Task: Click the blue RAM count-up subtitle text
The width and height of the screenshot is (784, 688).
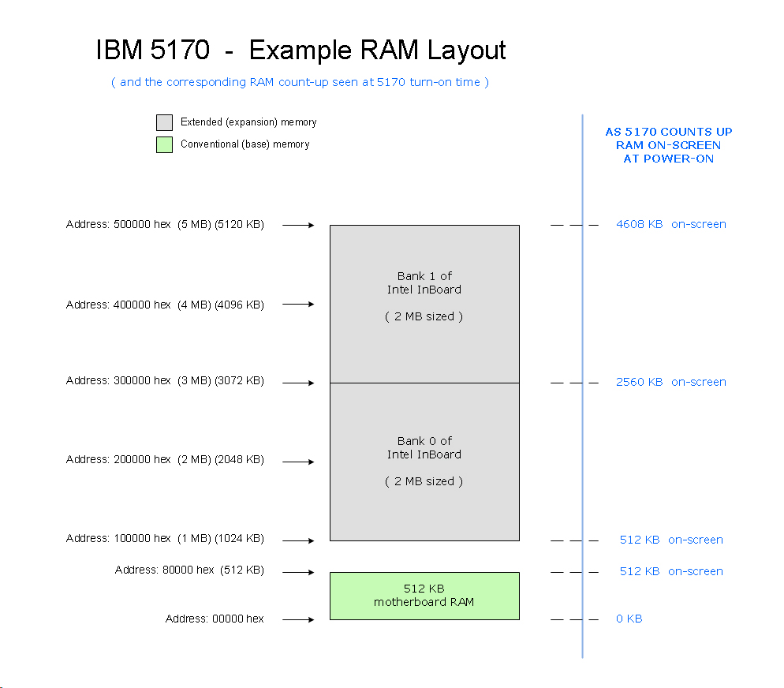Action: [301, 82]
